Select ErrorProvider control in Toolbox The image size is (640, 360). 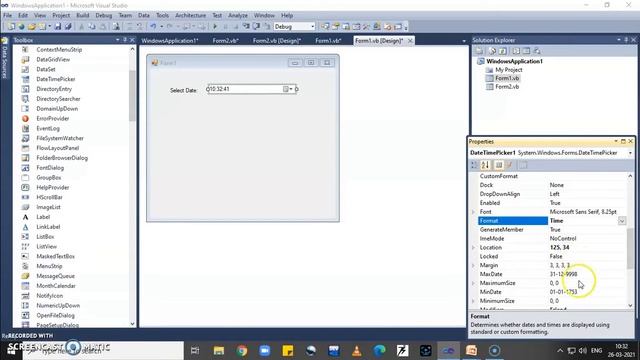[53, 118]
